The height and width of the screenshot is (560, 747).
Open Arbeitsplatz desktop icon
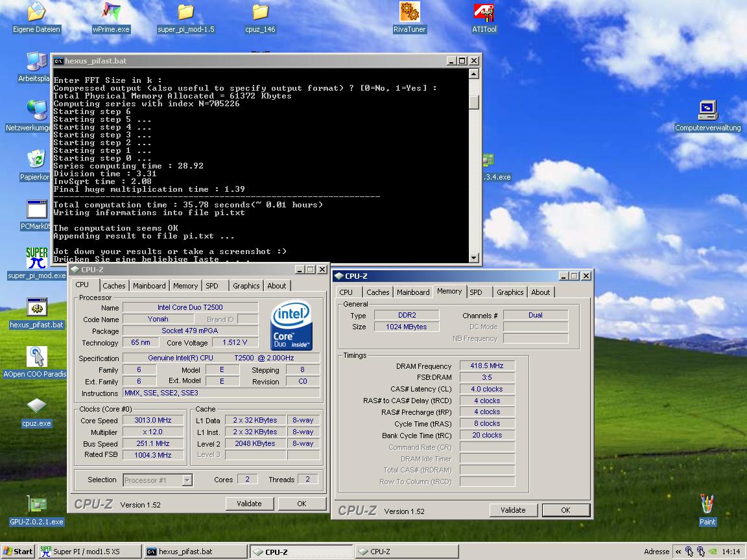tap(36, 62)
